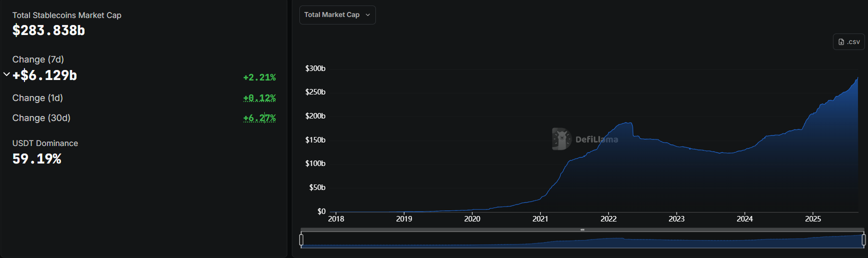Open the Total Market Cap dropdown
This screenshot has height=258, width=868.
337,15
